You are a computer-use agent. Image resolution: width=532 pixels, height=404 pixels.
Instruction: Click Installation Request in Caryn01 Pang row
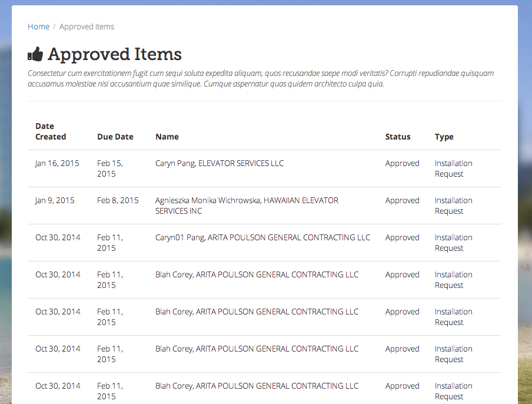453,243
